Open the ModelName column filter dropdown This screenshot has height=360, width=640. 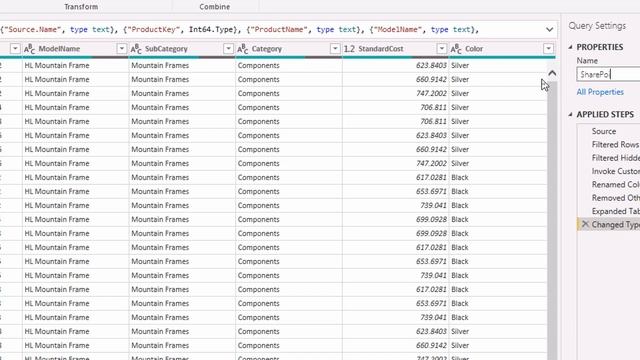coord(122,49)
